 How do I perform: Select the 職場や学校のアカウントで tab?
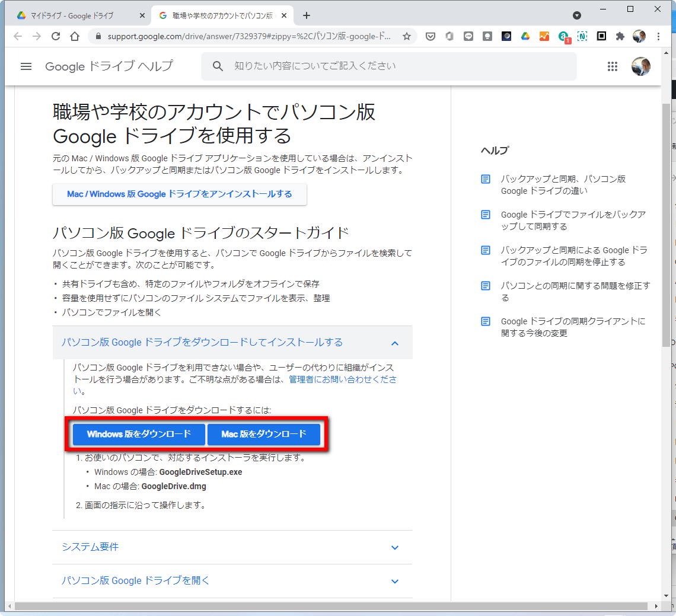pos(222,16)
